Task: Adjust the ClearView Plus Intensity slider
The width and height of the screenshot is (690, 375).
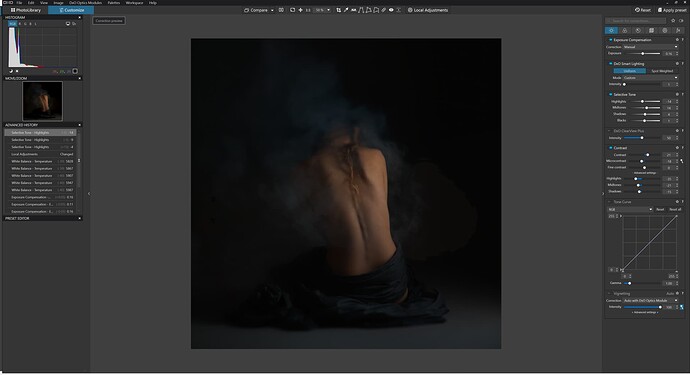Action: pos(642,138)
